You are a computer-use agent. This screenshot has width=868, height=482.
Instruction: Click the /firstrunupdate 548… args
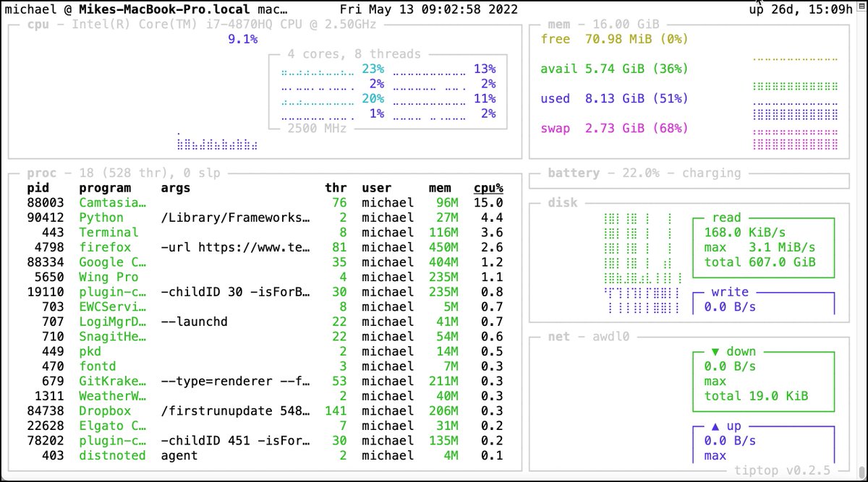click(236, 410)
